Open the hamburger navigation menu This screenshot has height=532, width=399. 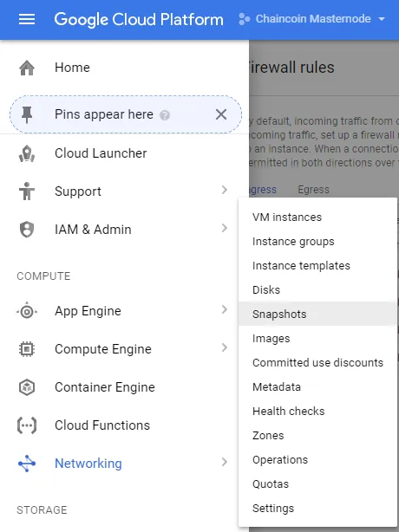[27, 19]
